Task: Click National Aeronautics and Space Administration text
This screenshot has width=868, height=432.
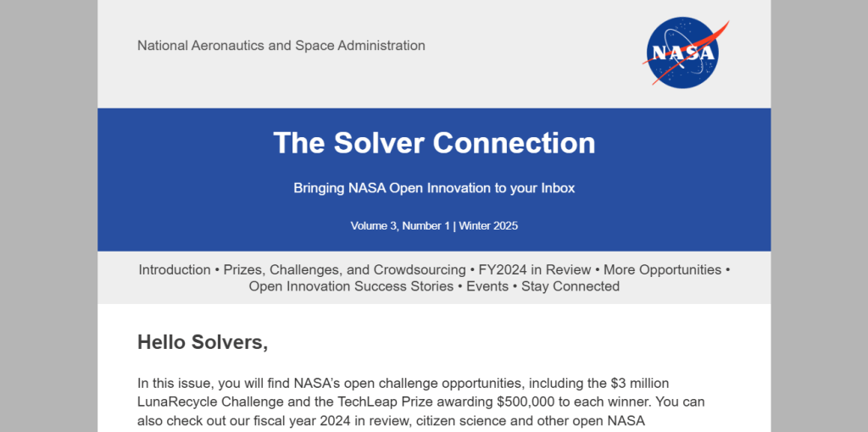Action: click(x=281, y=46)
